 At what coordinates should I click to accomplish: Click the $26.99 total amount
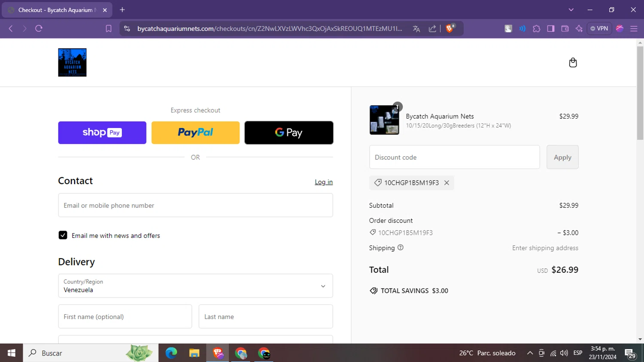pyautogui.click(x=565, y=270)
